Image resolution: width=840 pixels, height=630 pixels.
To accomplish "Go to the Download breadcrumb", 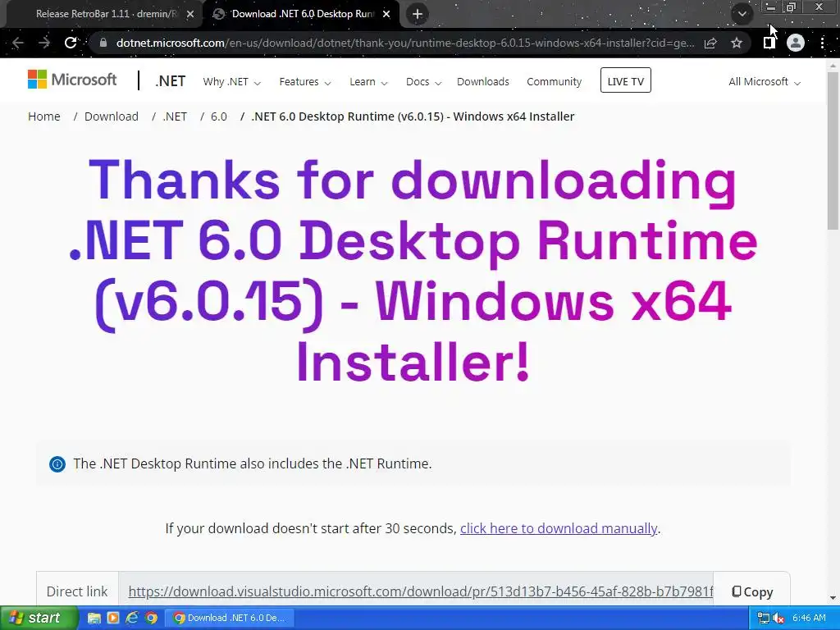I will pyautogui.click(x=112, y=116).
